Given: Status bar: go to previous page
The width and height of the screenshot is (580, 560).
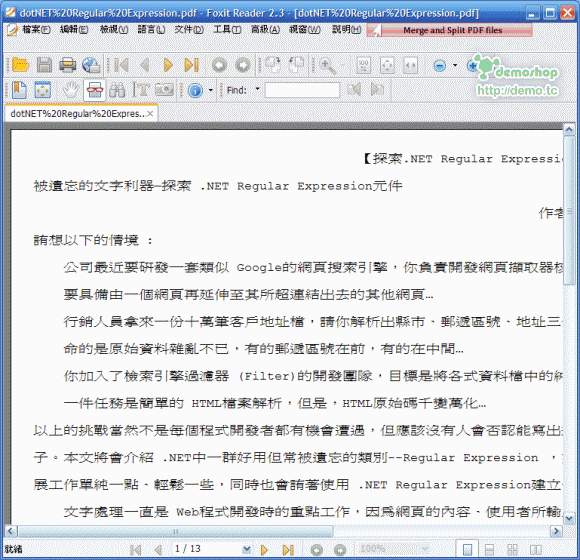Looking at the screenshot, I should (x=158, y=550).
